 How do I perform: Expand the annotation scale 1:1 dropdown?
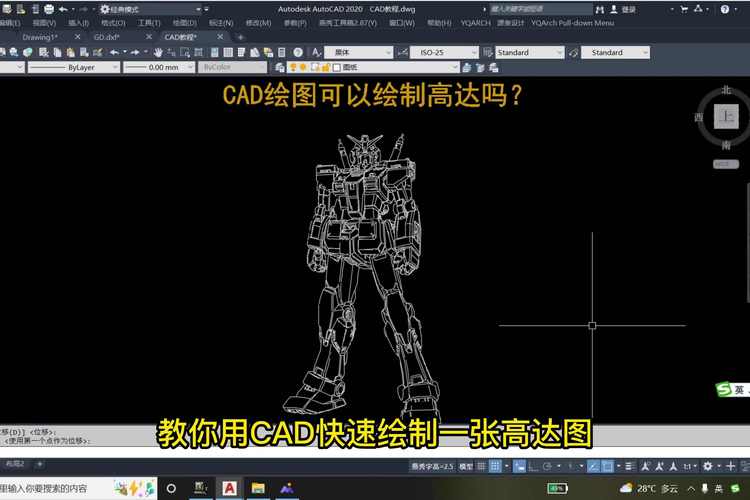(689, 466)
